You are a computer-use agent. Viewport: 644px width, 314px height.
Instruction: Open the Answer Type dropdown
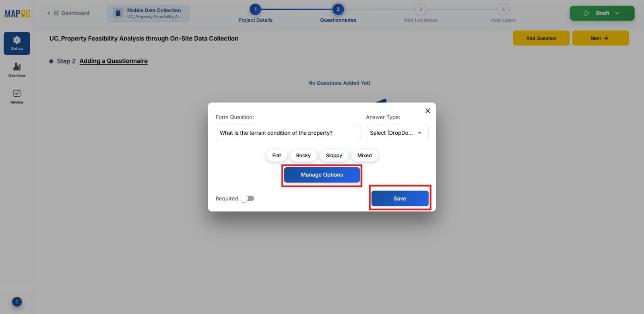(x=397, y=133)
